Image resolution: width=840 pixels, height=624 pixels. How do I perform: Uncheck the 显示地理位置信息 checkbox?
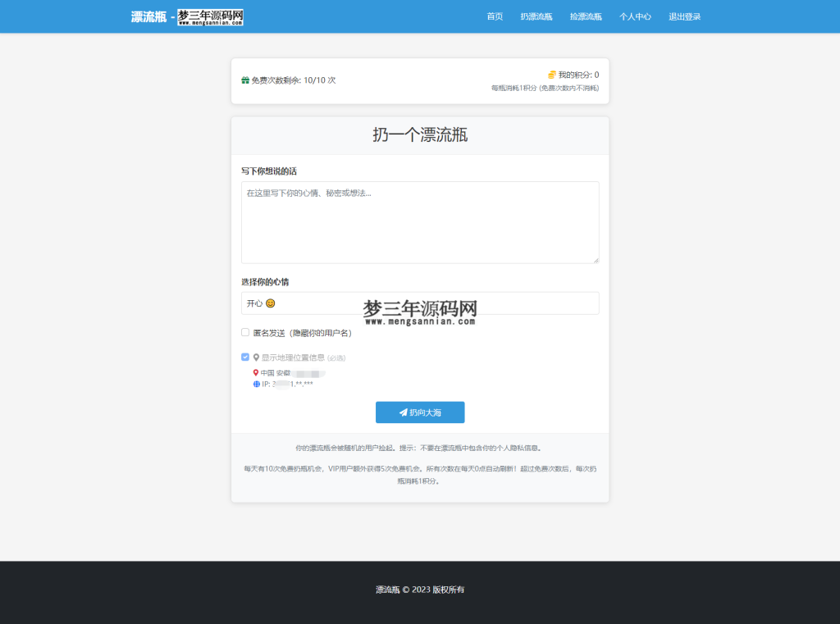(244, 356)
